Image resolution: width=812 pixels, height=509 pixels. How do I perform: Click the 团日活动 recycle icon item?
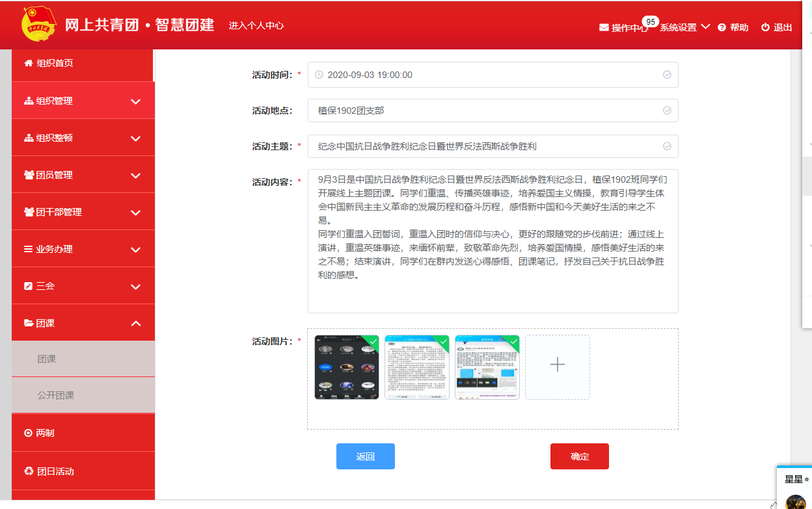29,471
